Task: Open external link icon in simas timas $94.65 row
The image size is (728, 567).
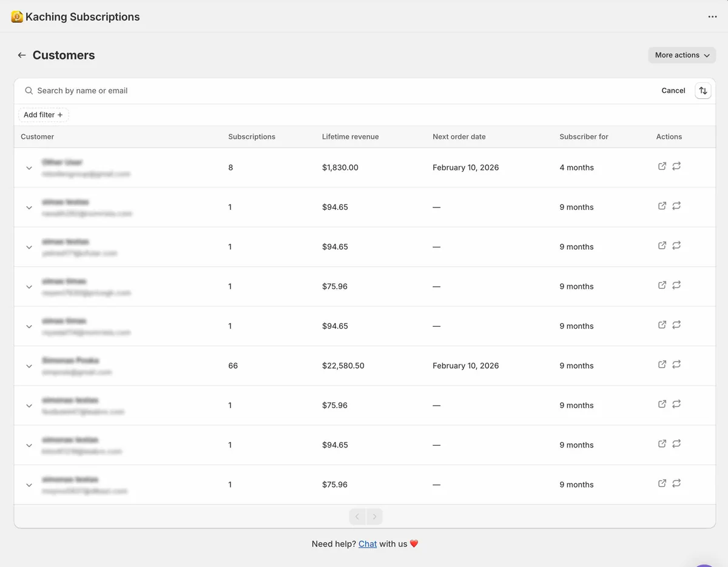Action: coord(662,325)
